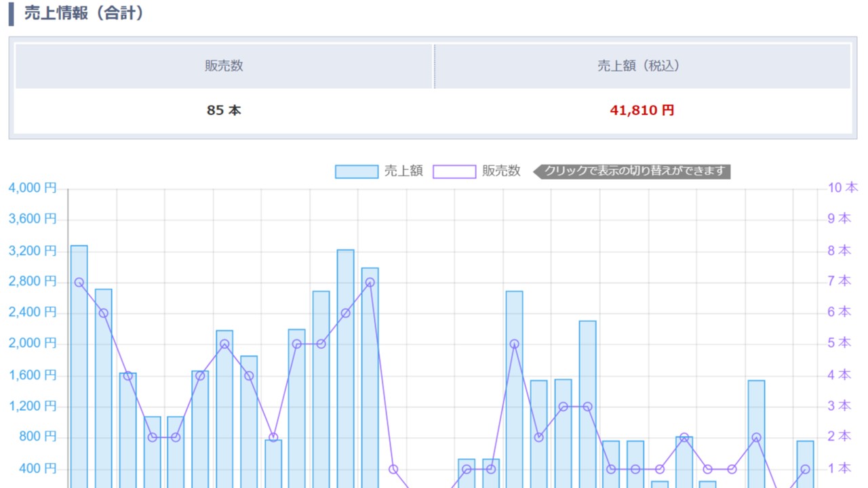
Task: Click the 2,400 円 axis label
Action: point(33,312)
